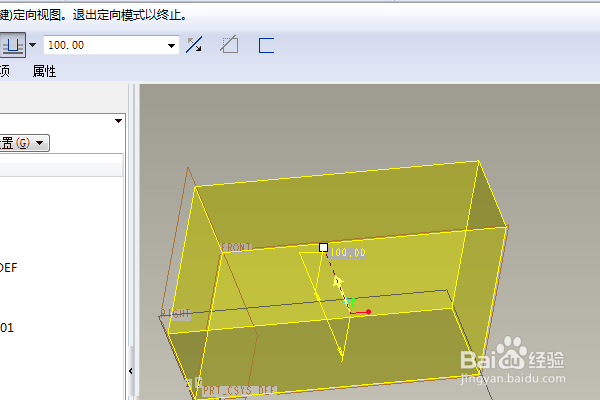The width and height of the screenshot is (600, 400).
Task: Toggle the thicken sketch icon
Action: click(x=266, y=45)
